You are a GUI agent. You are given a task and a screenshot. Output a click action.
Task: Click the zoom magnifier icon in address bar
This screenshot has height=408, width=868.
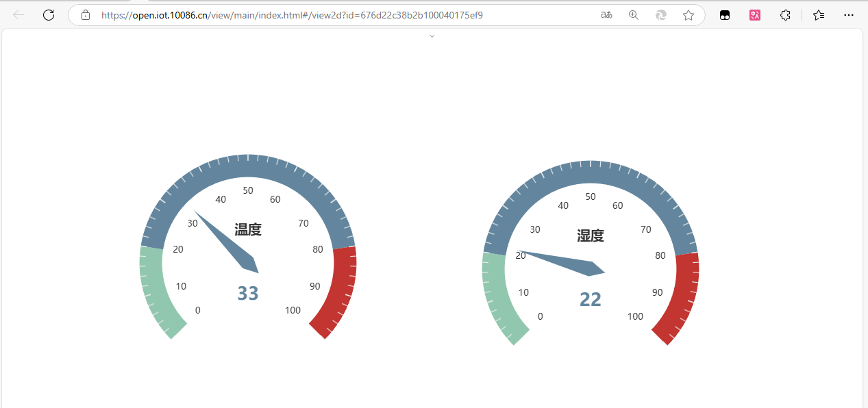tap(634, 15)
